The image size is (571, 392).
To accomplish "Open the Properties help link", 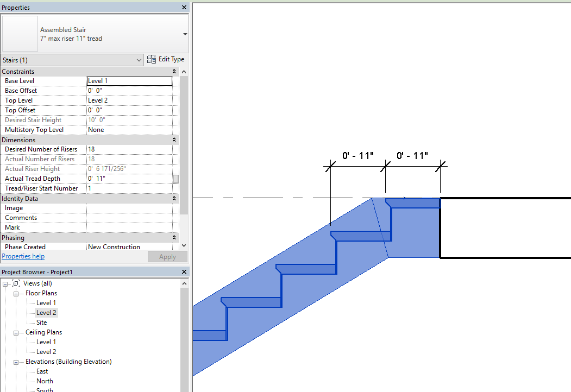I will click(23, 256).
